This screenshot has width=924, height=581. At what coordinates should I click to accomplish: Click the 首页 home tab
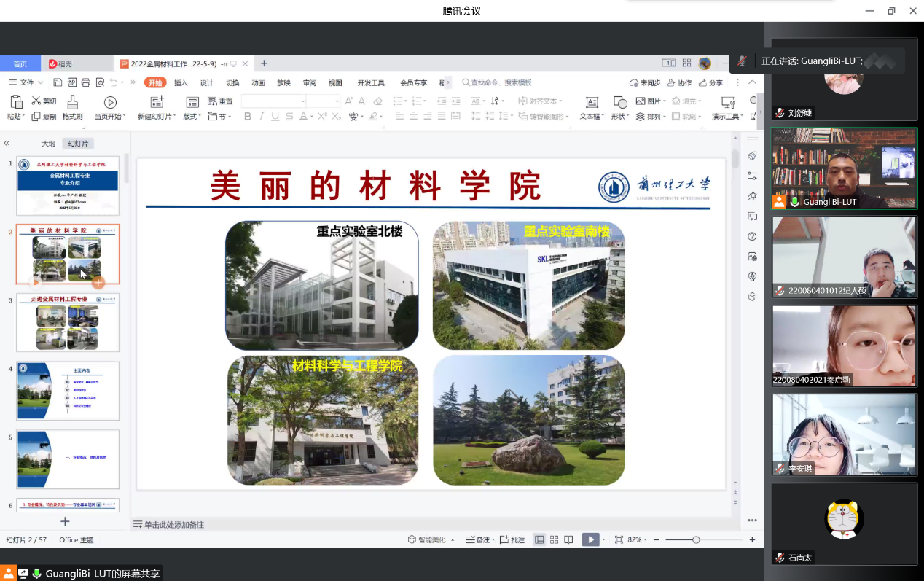pos(20,63)
